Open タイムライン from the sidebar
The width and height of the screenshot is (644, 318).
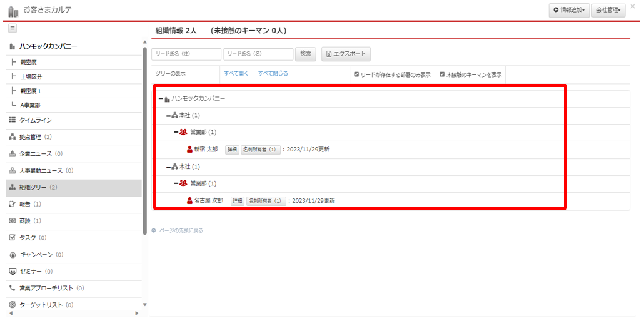pos(35,120)
